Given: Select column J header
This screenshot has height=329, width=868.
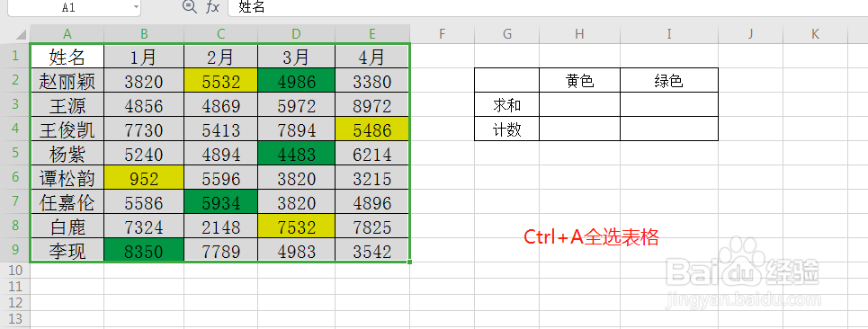Looking at the screenshot, I should (x=750, y=34).
